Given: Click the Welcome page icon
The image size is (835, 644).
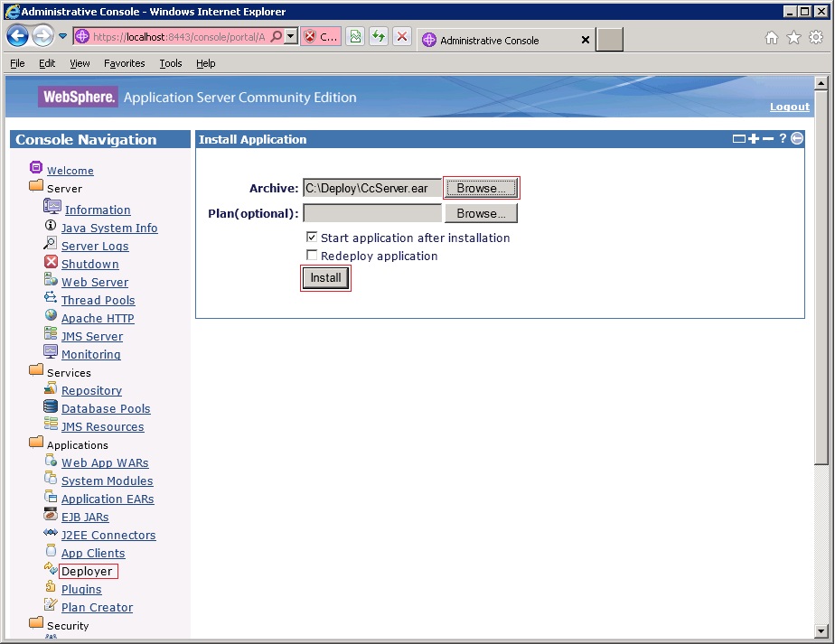Looking at the screenshot, I should tap(35, 168).
